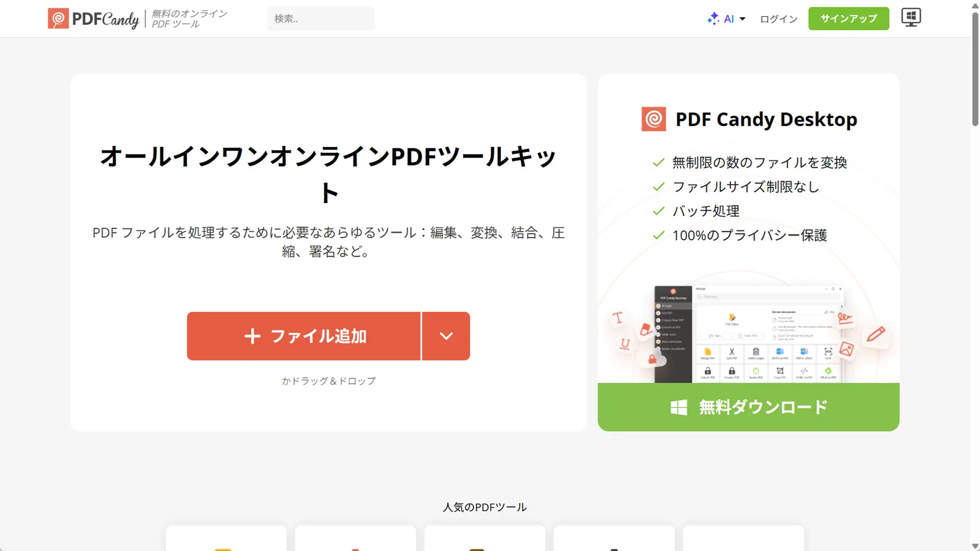This screenshot has width=980, height=551.
Task: Click the PDF Candy Desktop title
Action: [x=766, y=119]
